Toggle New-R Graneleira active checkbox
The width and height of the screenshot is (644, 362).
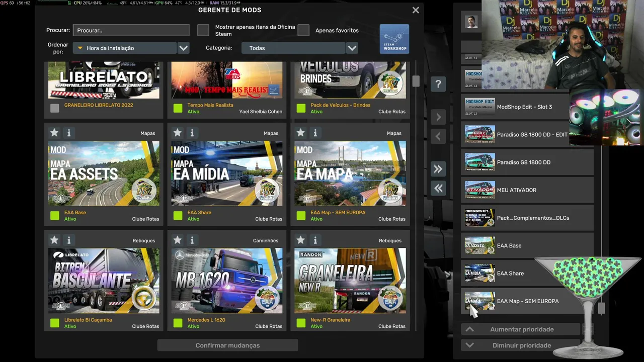301,323
